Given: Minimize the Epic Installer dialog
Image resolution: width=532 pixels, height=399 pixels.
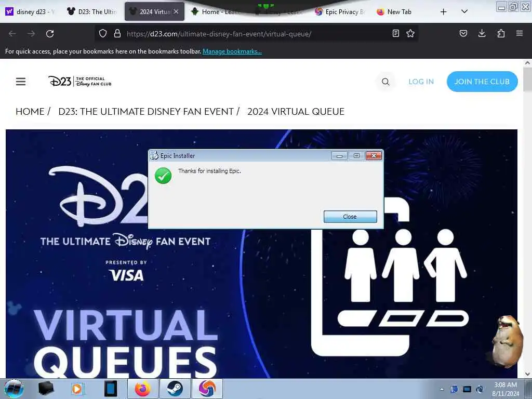Looking at the screenshot, I should click(x=339, y=156).
